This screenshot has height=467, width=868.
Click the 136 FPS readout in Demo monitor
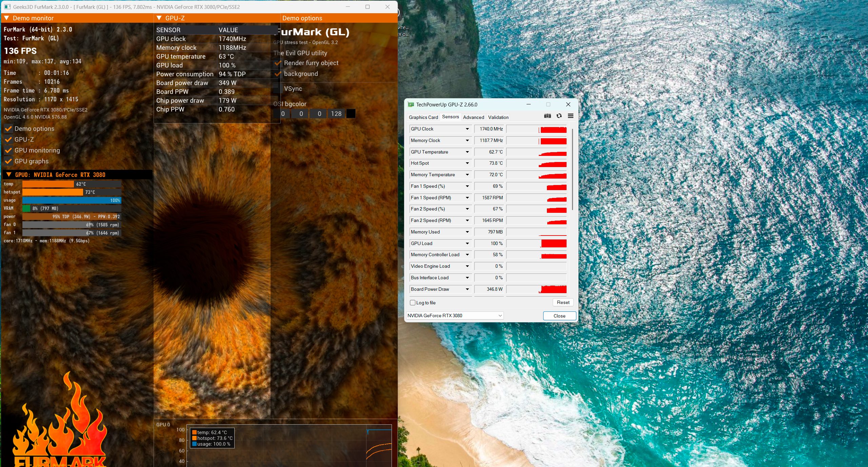coord(20,51)
